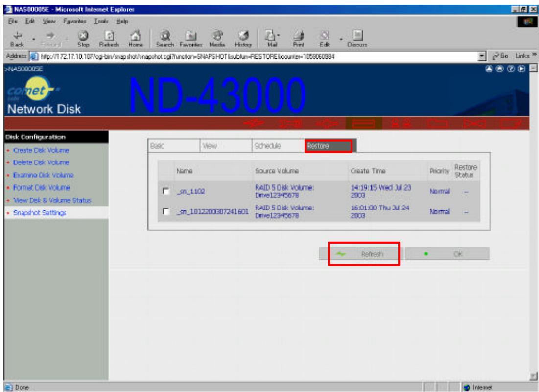Click the scrollbar up arrow
Viewport: 539px width, 392px height.
pyautogui.click(x=533, y=68)
